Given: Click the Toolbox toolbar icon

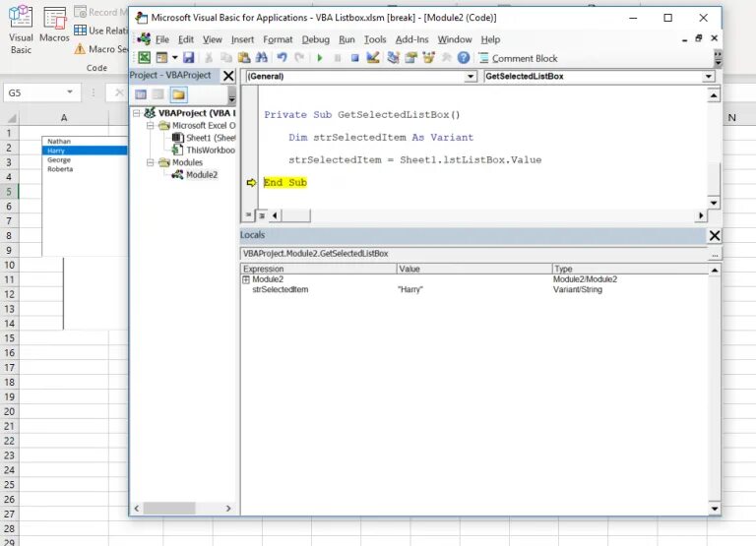Looking at the screenshot, I should point(447,58).
